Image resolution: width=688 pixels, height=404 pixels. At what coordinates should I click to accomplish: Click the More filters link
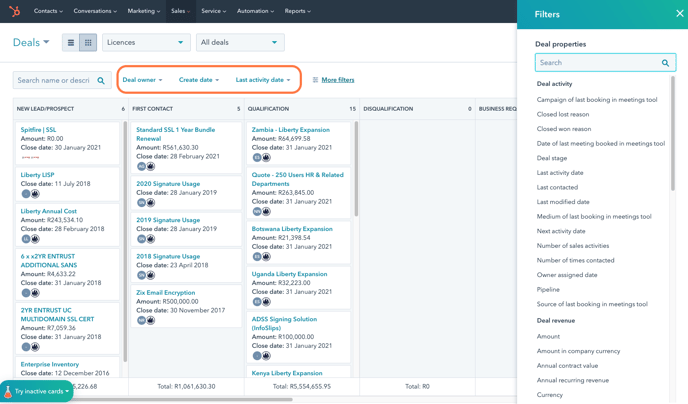pos(337,80)
